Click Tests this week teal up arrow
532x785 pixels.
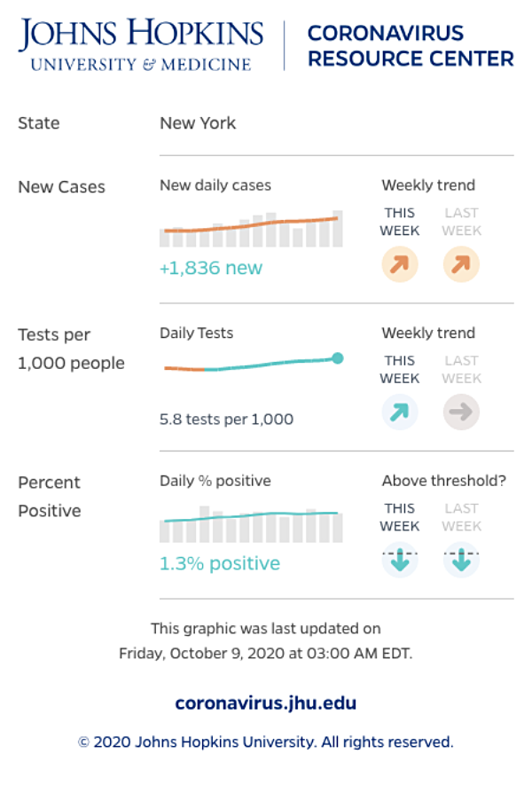coord(399,412)
